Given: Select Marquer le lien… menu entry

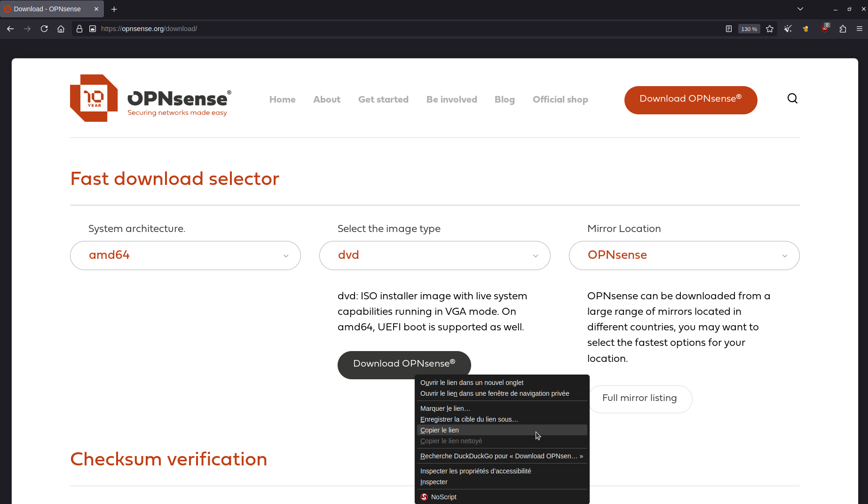Looking at the screenshot, I should (502, 408).
